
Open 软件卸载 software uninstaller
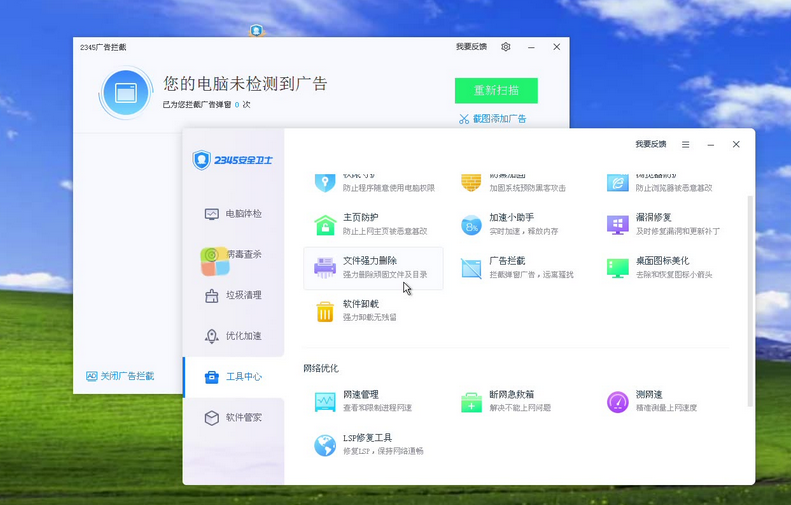click(373, 311)
